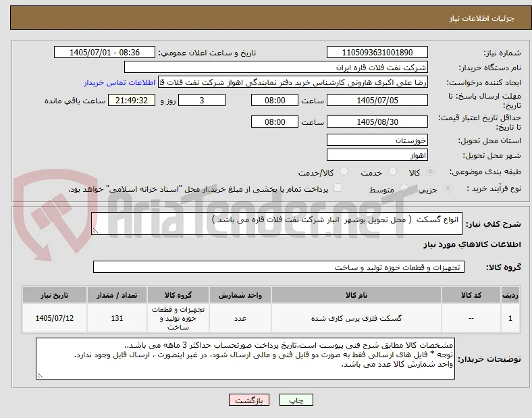Click the تعداد / مقدار column header
The image size is (532, 418).
pos(117,295)
